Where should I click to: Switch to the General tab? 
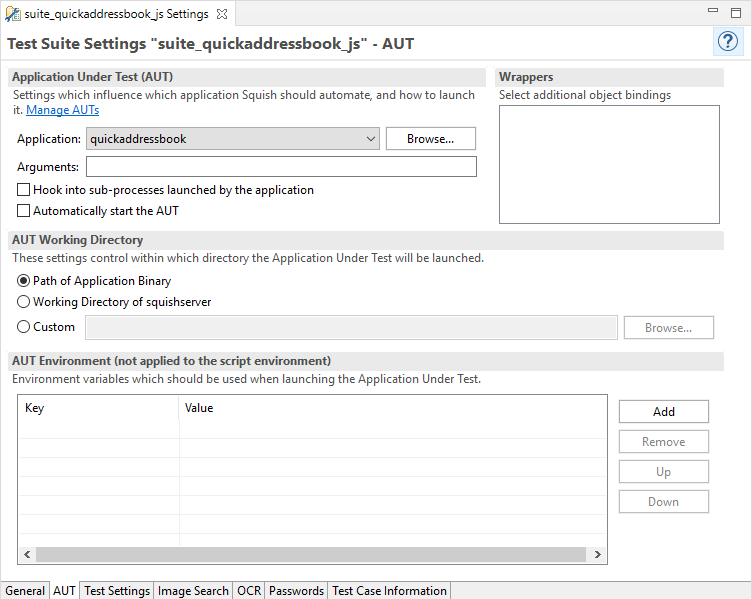(x=25, y=591)
